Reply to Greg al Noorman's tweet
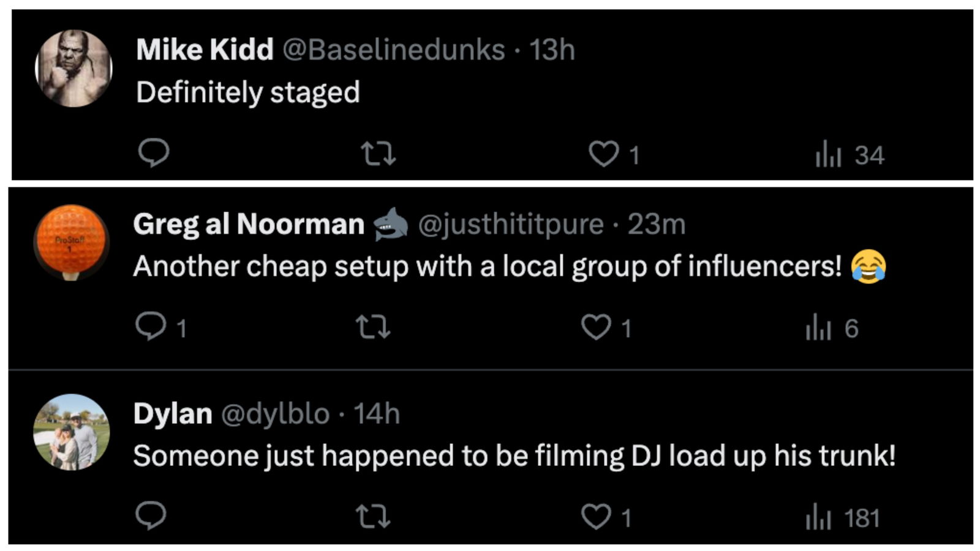This screenshot has height=551, width=980. click(151, 326)
